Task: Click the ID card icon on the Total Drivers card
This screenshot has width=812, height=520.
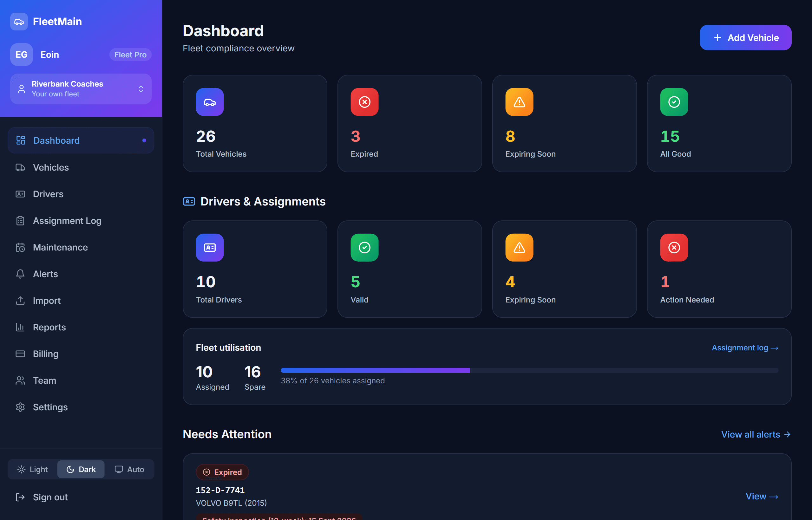Action: tap(210, 248)
